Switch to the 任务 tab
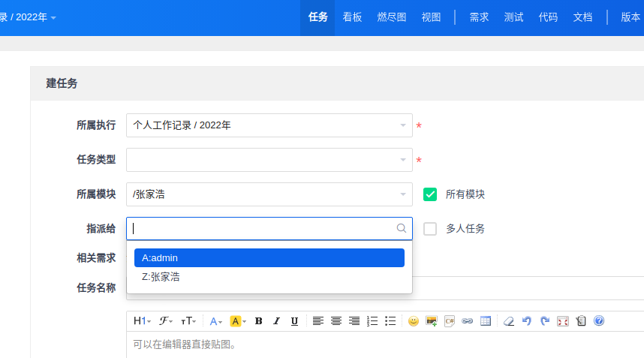This screenshot has width=644, height=358. tap(317, 17)
